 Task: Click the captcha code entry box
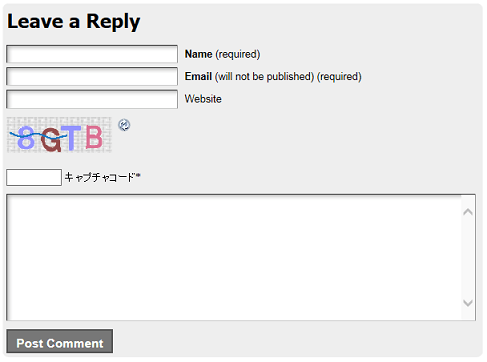tap(34, 177)
